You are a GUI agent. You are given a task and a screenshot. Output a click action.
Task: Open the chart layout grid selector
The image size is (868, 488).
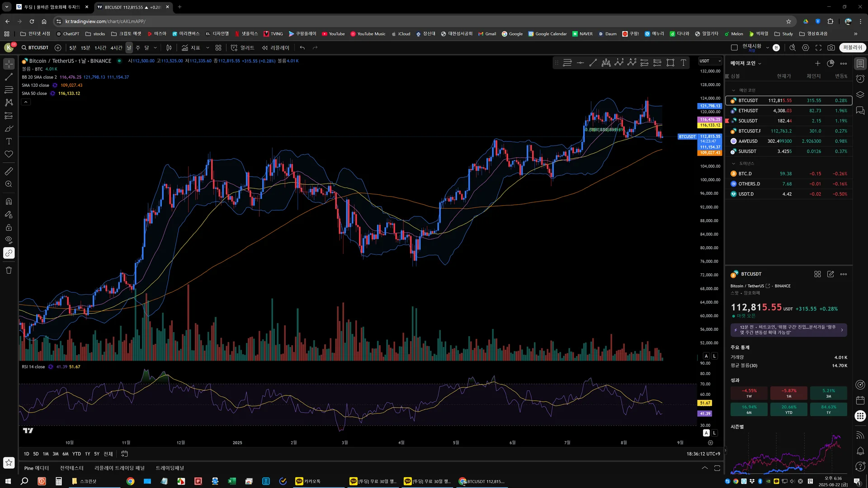tap(218, 47)
